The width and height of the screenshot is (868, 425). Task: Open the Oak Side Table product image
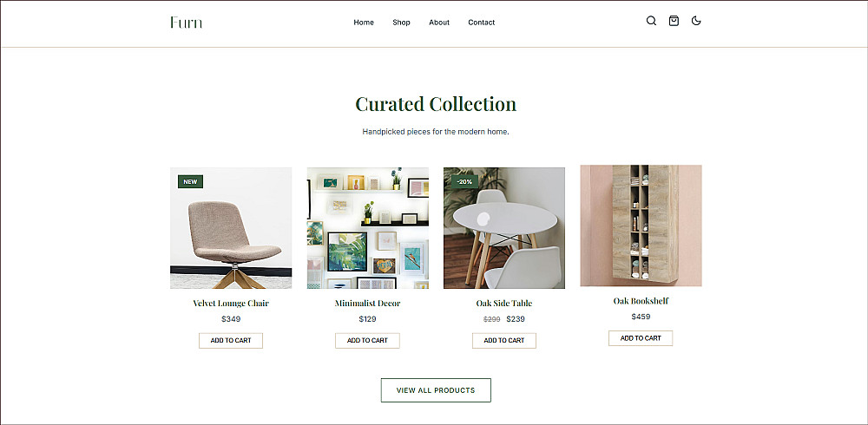click(504, 228)
